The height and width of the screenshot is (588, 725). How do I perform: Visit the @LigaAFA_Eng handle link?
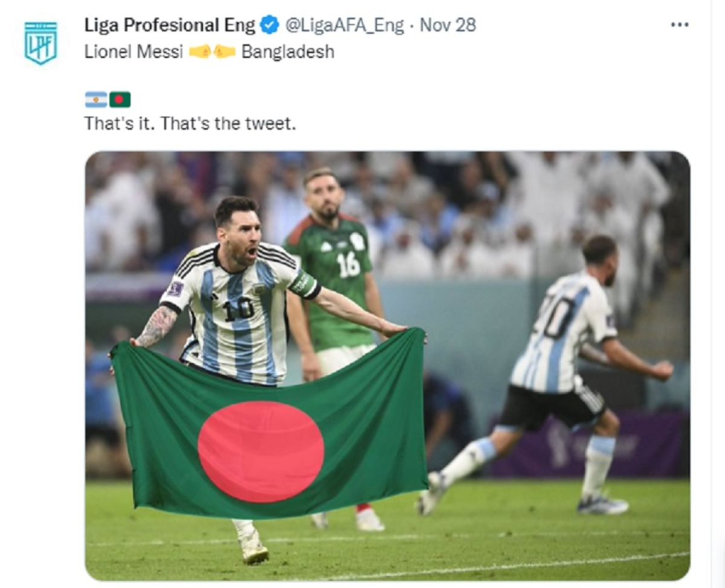344,25
